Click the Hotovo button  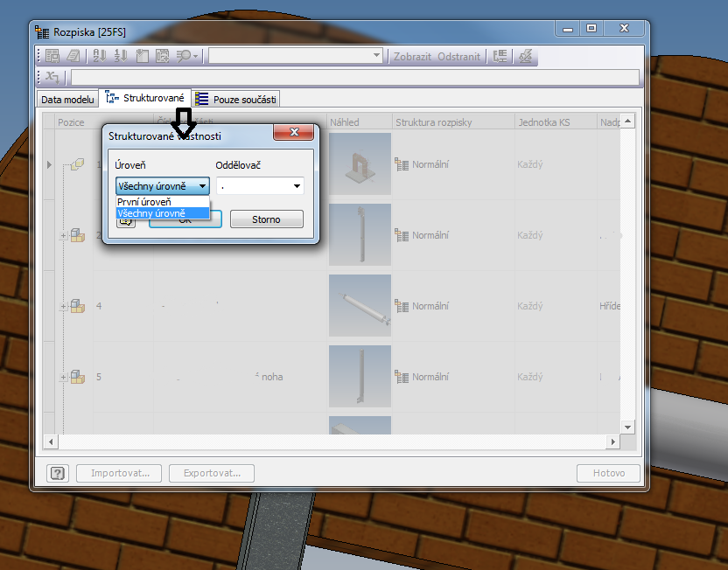coord(608,473)
